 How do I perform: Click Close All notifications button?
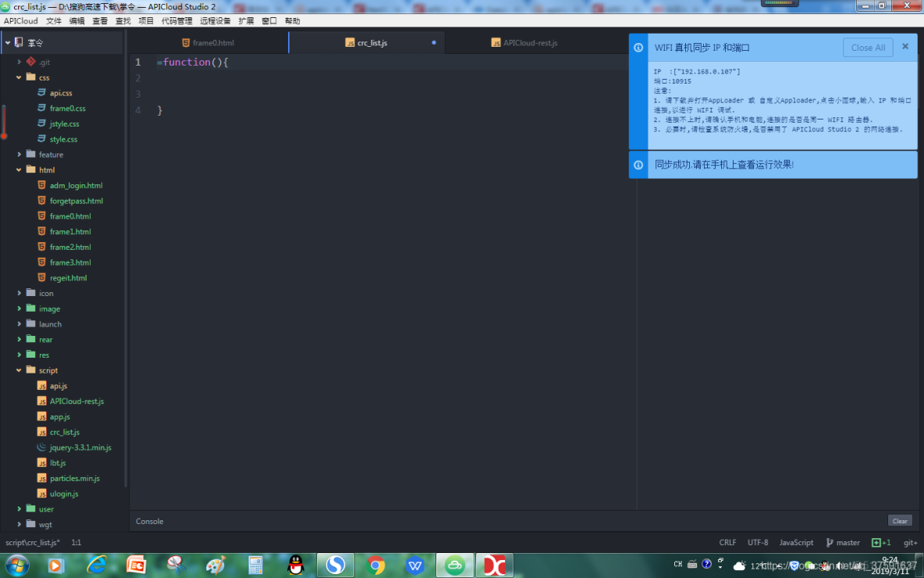coord(868,48)
